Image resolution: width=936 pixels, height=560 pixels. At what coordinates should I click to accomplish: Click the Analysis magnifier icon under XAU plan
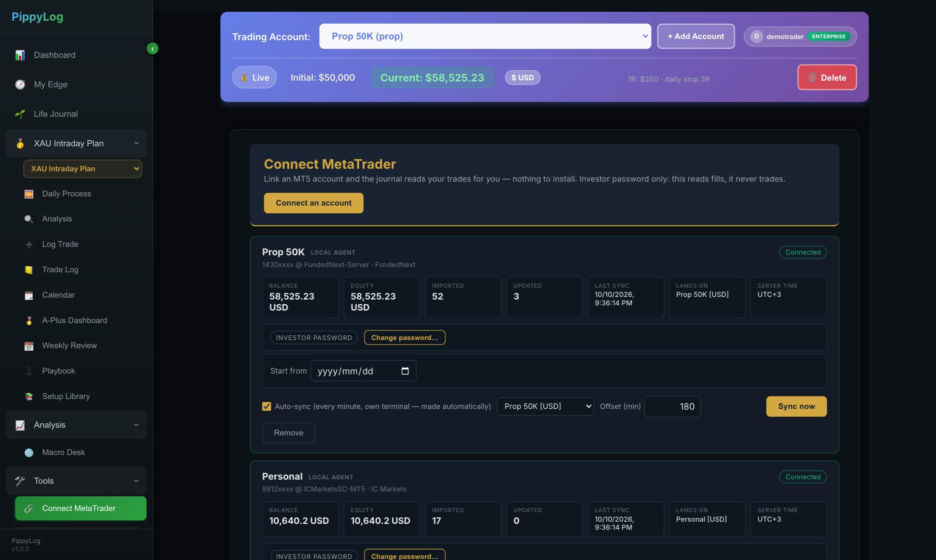29,219
